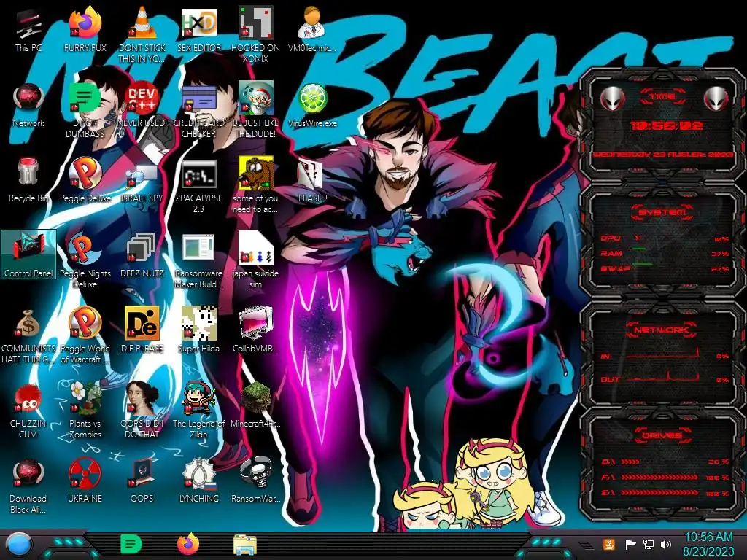
Task: Click the left alien head widget icon
Action: [612, 98]
